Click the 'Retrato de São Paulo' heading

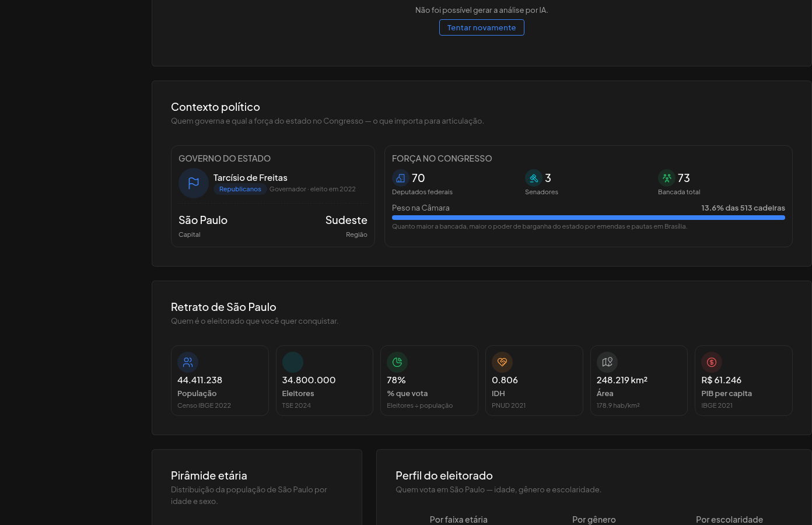(x=223, y=307)
